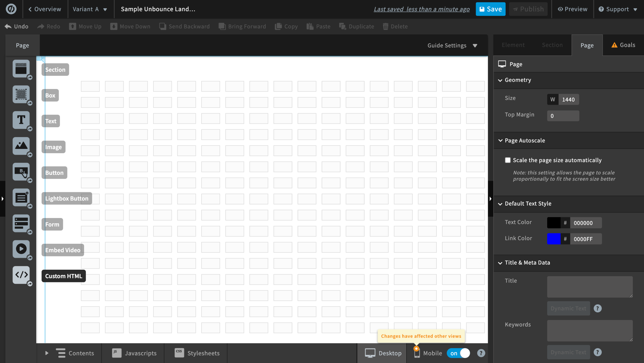Select the Image widget icon
The width and height of the screenshot is (644, 363).
[x=21, y=146]
